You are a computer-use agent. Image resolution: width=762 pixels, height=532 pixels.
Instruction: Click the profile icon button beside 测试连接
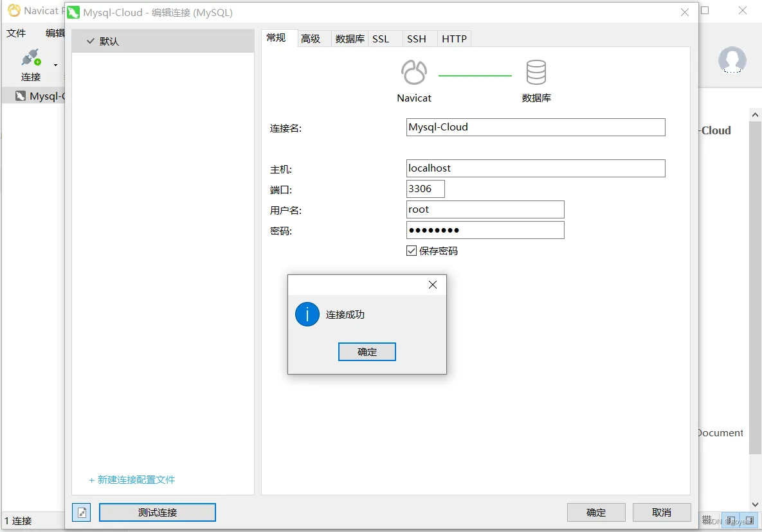pos(82,512)
